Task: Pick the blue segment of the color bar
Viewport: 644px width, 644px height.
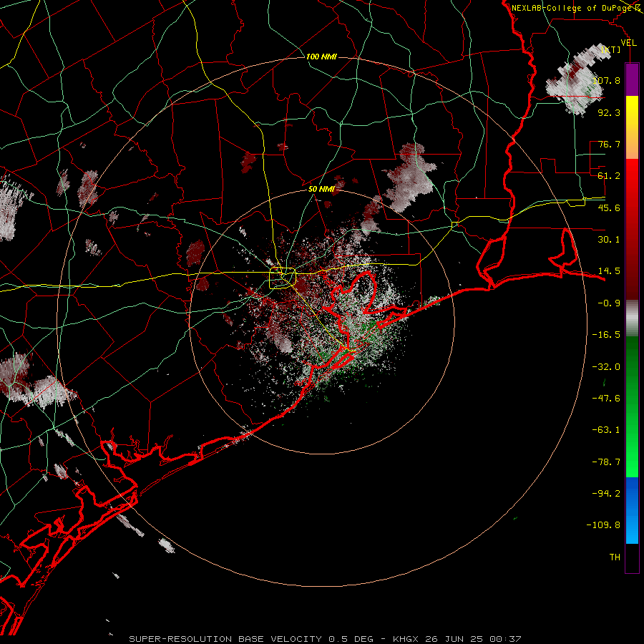Action: click(x=632, y=510)
